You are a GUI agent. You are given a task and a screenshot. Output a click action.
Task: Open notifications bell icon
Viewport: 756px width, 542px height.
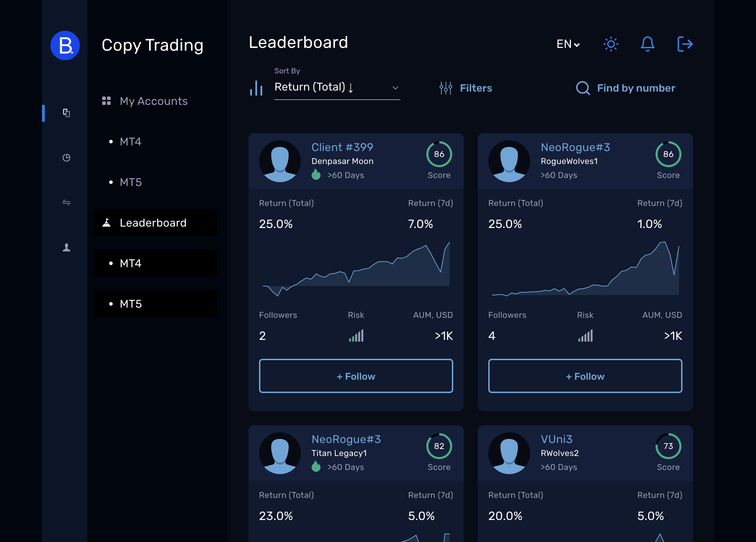[647, 44]
